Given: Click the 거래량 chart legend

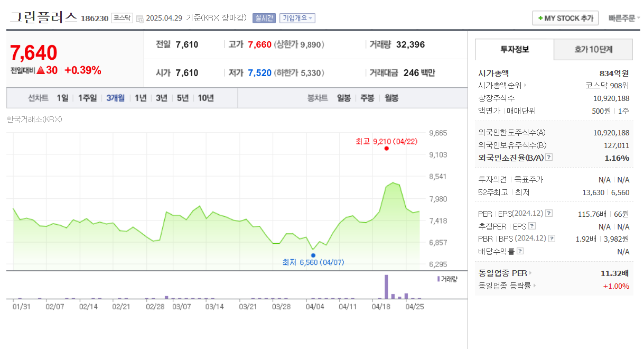Looking at the screenshot, I should click(x=447, y=279).
